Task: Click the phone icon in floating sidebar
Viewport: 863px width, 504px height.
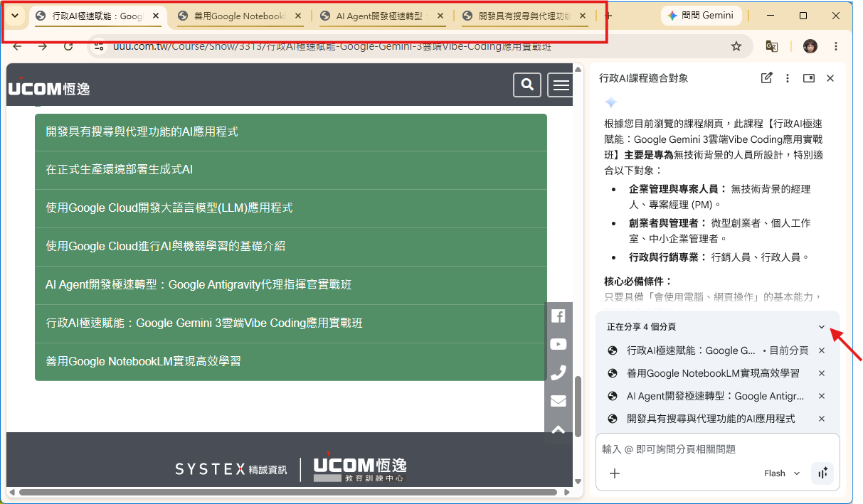Action: click(558, 372)
